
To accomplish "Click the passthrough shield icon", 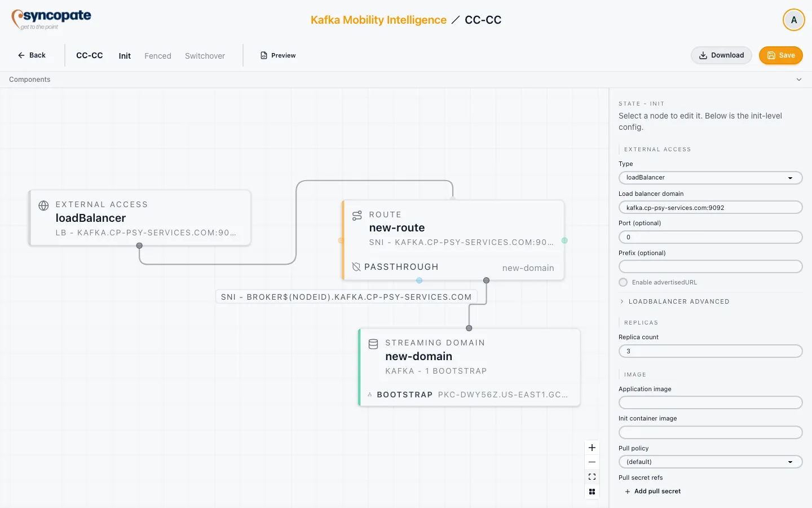I will (x=356, y=267).
